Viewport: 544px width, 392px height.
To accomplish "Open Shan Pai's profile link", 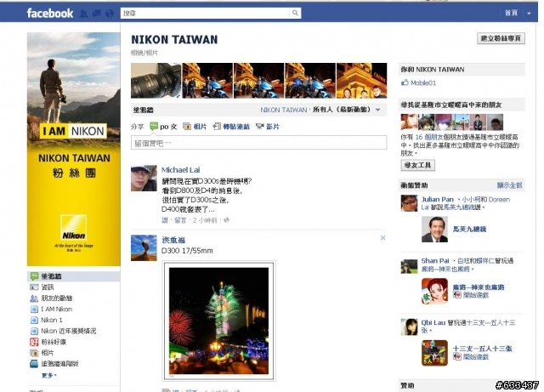I will [435, 260].
